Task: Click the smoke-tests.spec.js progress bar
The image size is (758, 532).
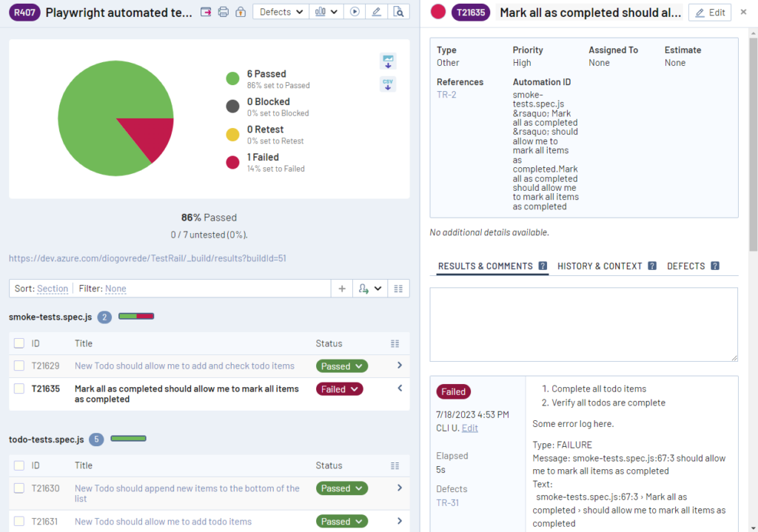Action: point(136,317)
